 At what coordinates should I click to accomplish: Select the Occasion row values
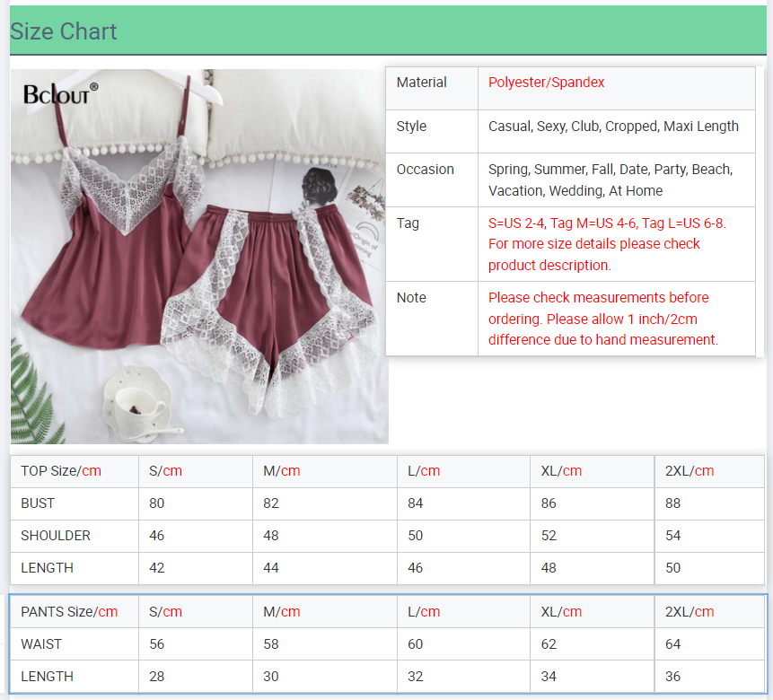click(610, 180)
